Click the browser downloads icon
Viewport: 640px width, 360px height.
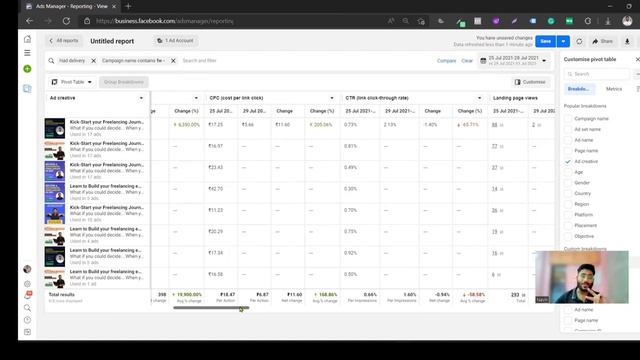coord(608,21)
